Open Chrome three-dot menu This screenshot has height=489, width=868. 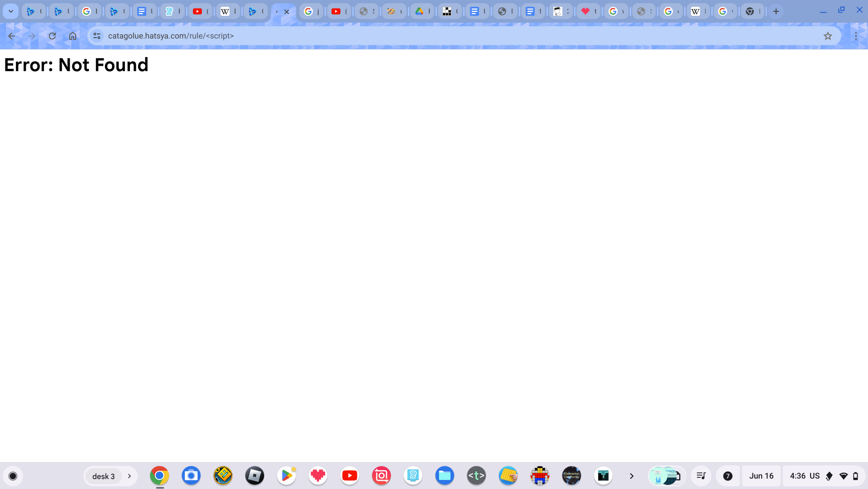[x=856, y=36]
